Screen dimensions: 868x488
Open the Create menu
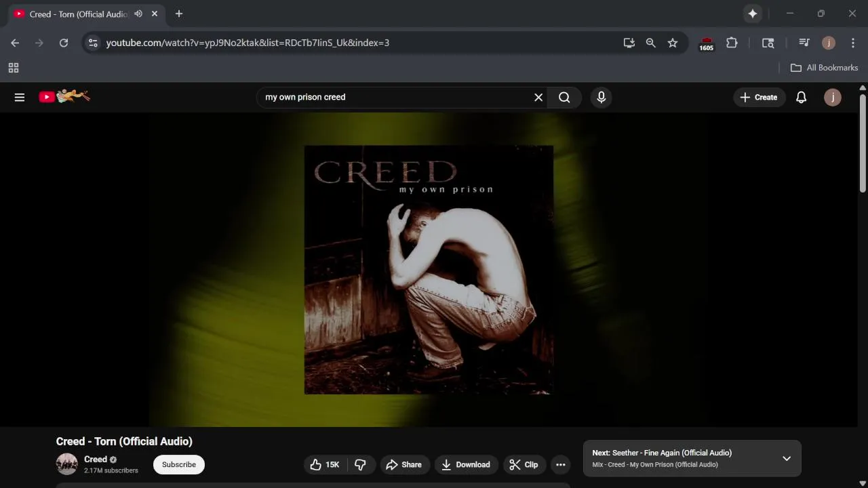point(759,97)
